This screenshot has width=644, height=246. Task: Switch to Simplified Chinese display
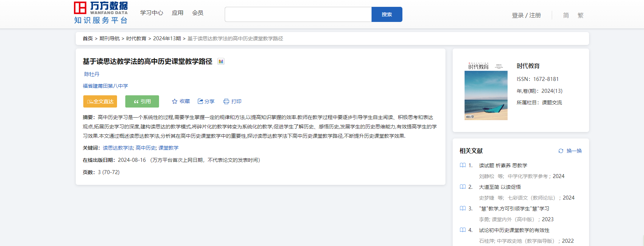[x=566, y=15]
